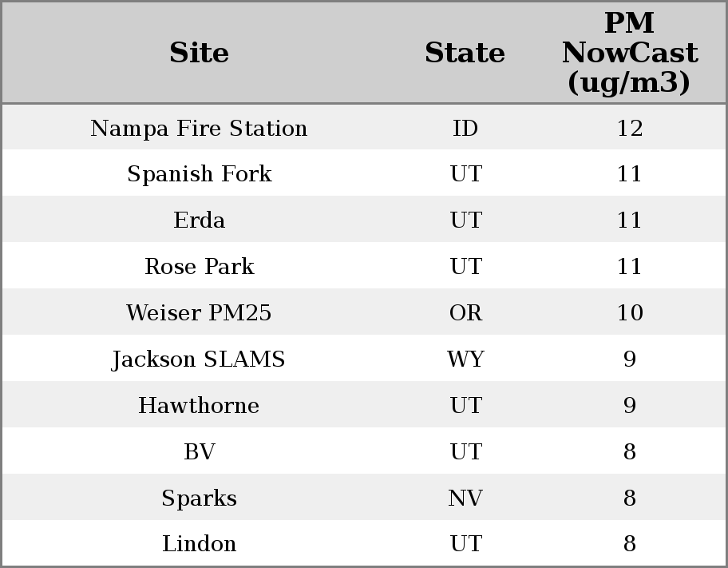
Task: Click the Site column header
Action: (199, 53)
